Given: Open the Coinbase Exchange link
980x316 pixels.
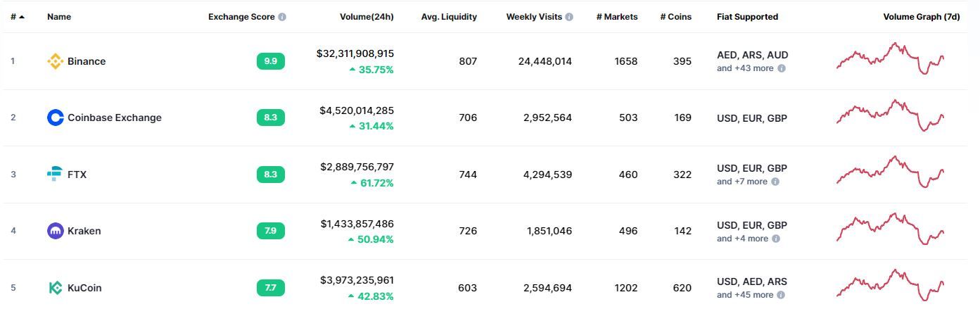Looking at the screenshot, I should click(x=115, y=118).
